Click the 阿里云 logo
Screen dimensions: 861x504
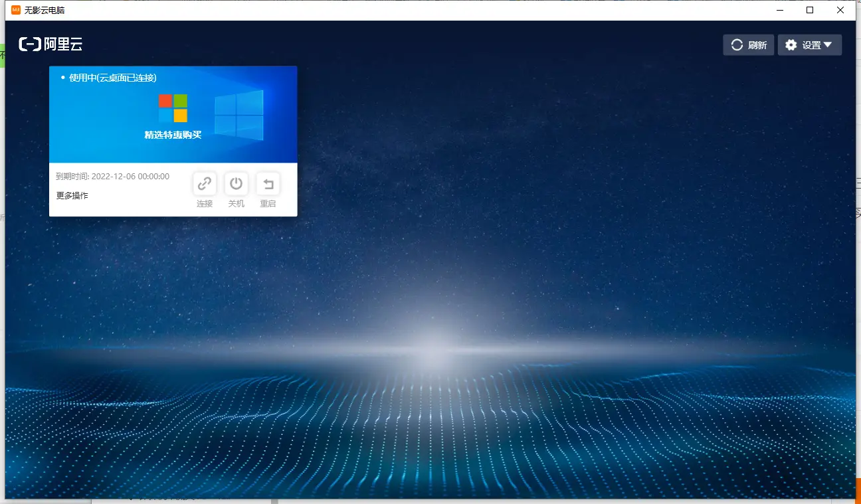51,44
